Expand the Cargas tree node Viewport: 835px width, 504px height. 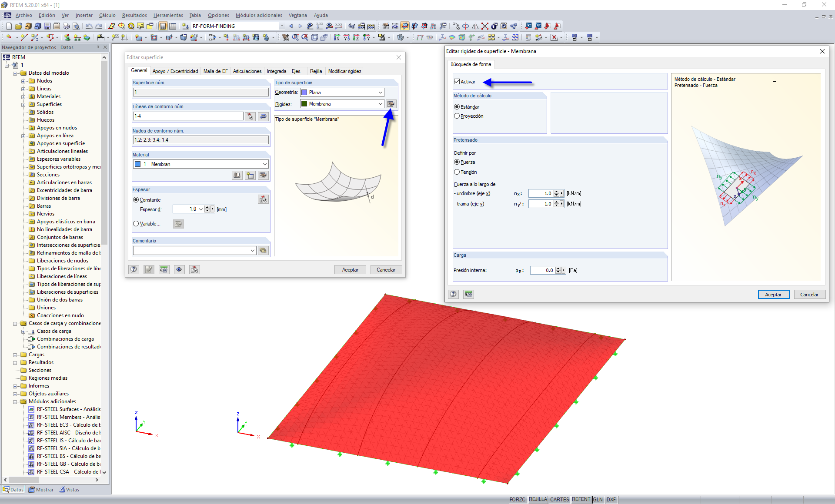pos(15,355)
